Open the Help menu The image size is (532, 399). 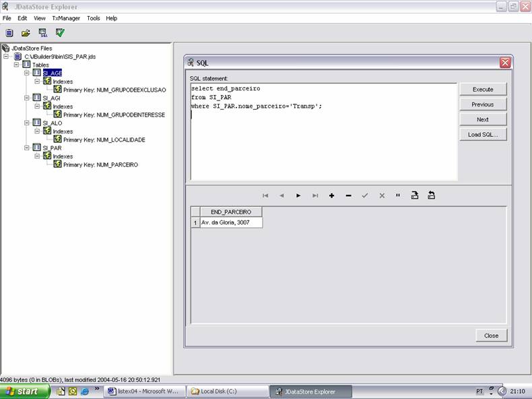coord(111,18)
